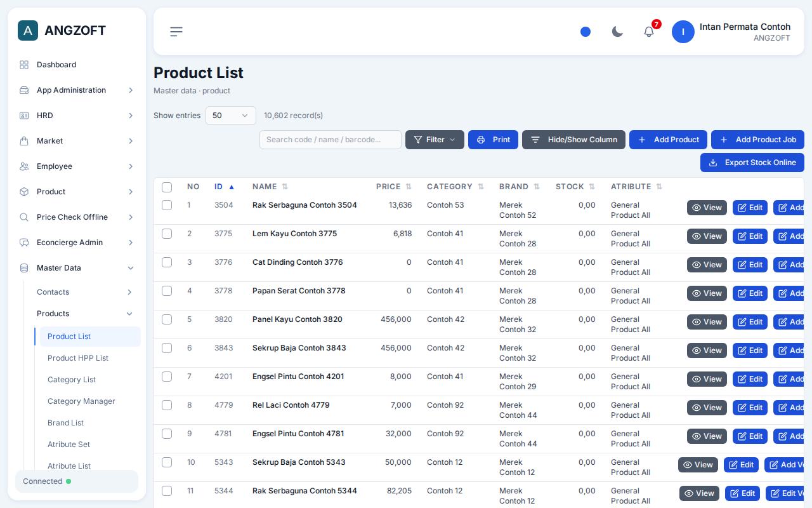Check row Cat Dinding Contoh 3776
The height and width of the screenshot is (508, 812).
pyautogui.click(x=167, y=262)
